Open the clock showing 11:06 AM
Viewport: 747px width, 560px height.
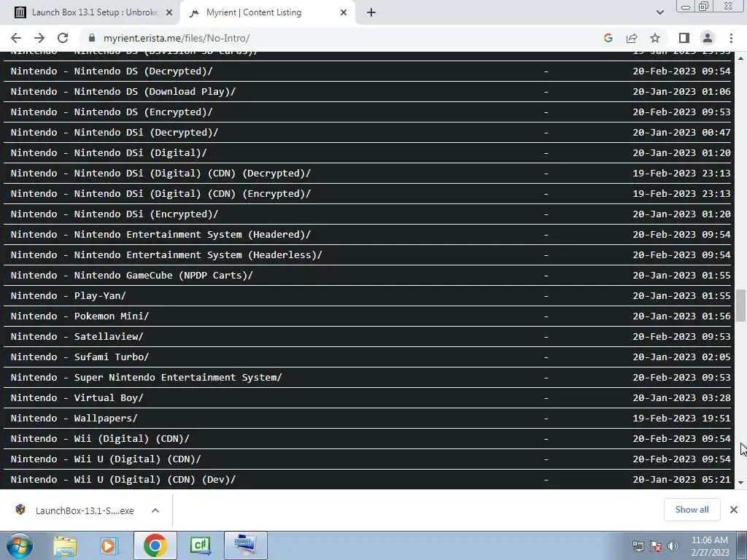pos(710,546)
